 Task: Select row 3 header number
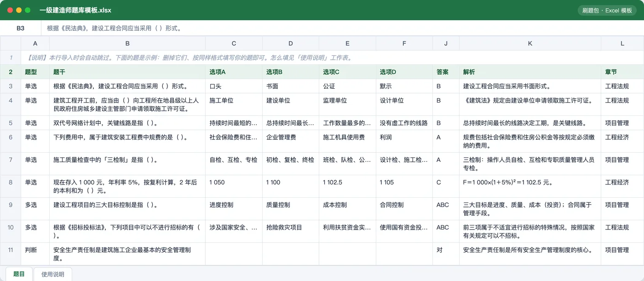tap(11, 86)
